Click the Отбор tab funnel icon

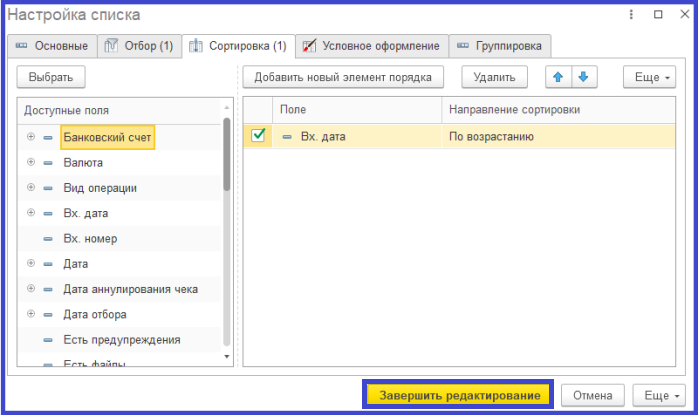(112, 46)
